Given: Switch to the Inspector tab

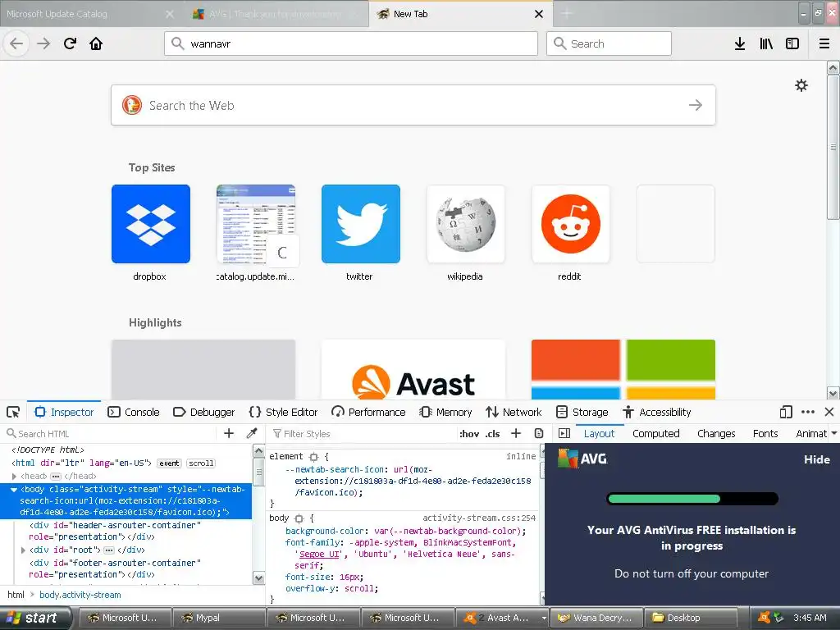Looking at the screenshot, I should [64, 412].
